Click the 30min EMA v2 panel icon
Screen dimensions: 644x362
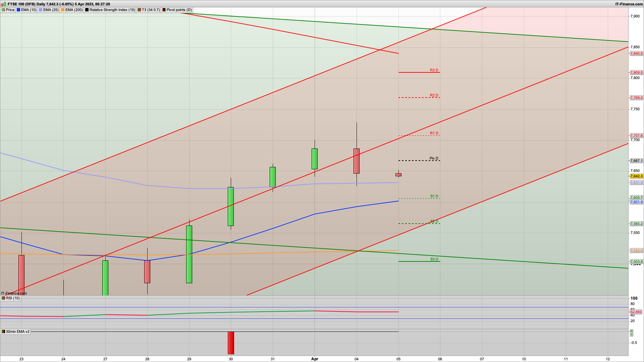[x=3, y=331]
